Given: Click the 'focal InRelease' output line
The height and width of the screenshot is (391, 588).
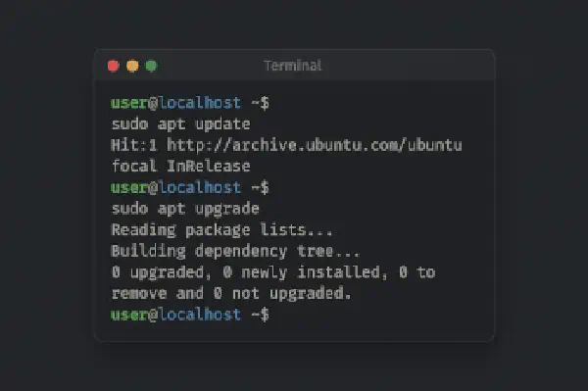Looking at the screenshot, I should point(180,166).
